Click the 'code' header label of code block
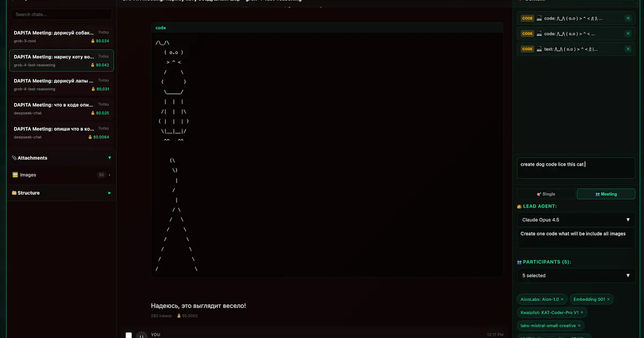Image resolution: width=644 pixels, height=338 pixels. pos(160,27)
